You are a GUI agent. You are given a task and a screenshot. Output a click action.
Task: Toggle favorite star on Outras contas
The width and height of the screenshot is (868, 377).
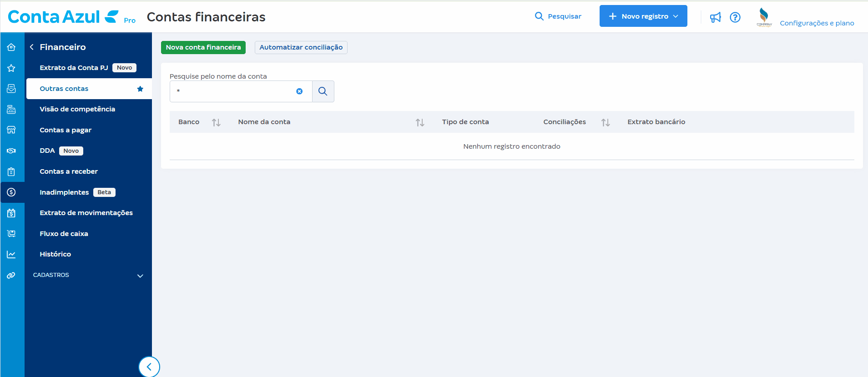[140, 89]
